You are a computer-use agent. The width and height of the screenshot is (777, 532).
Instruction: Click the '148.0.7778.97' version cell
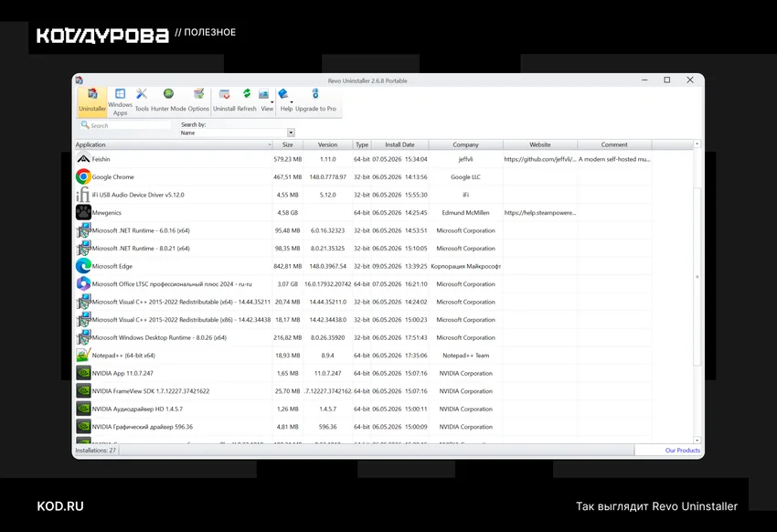pyautogui.click(x=327, y=176)
